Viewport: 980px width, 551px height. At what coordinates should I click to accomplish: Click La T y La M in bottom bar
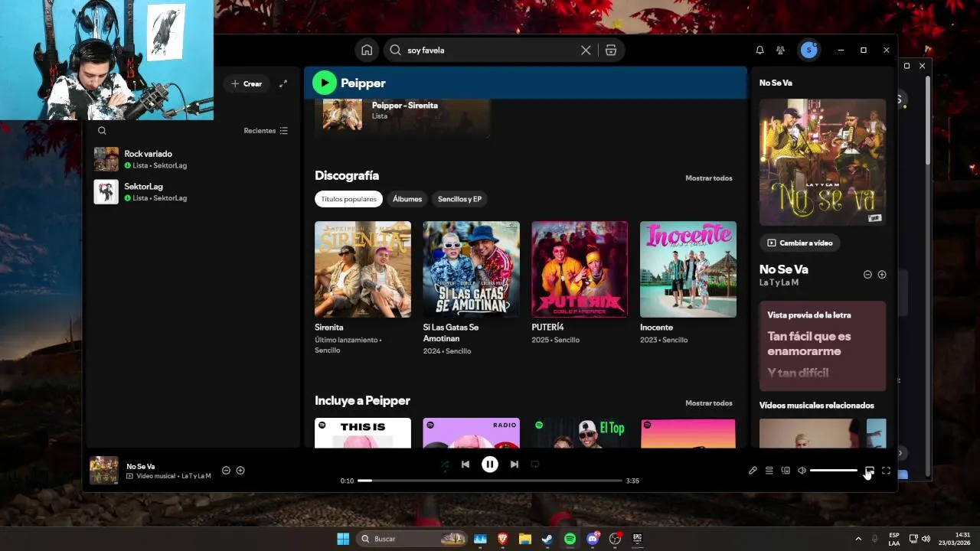[196, 476]
